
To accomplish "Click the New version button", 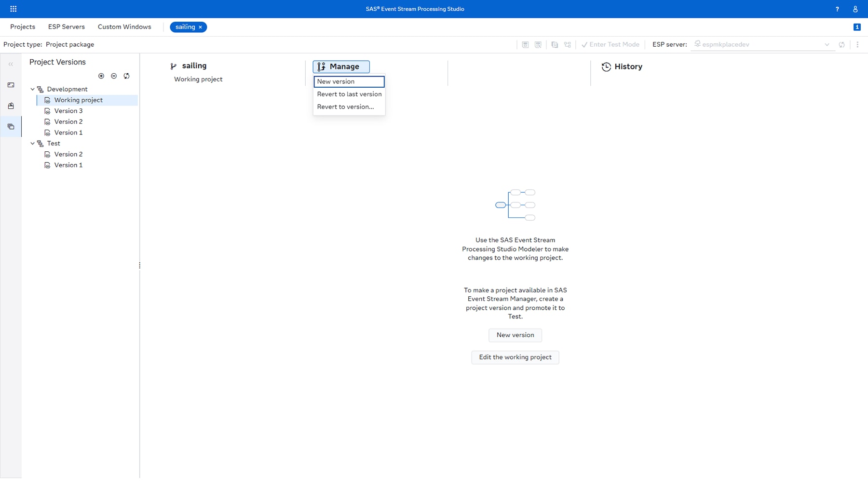I will [x=515, y=335].
